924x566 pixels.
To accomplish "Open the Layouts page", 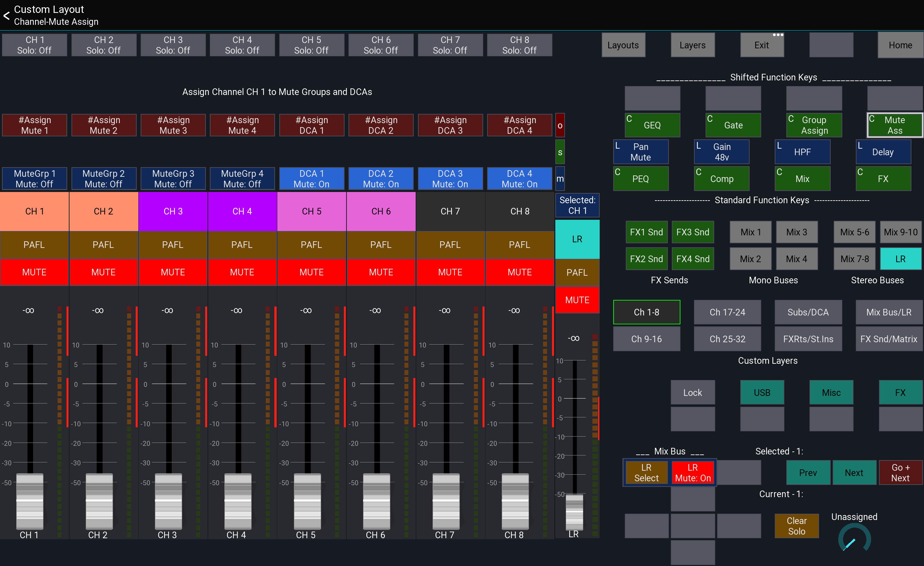I will tap(623, 45).
